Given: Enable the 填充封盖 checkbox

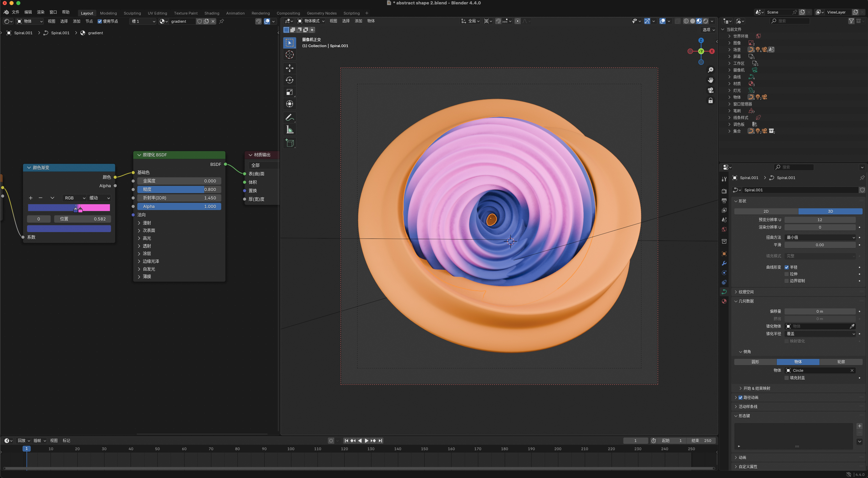Looking at the screenshot, I should (x=787, y=378).
